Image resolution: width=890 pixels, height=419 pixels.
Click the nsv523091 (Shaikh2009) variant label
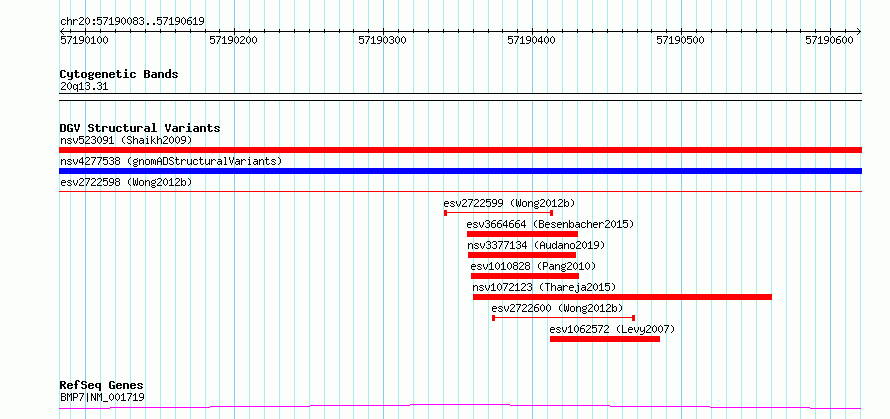pyautogui.click(x=126, y=140)
